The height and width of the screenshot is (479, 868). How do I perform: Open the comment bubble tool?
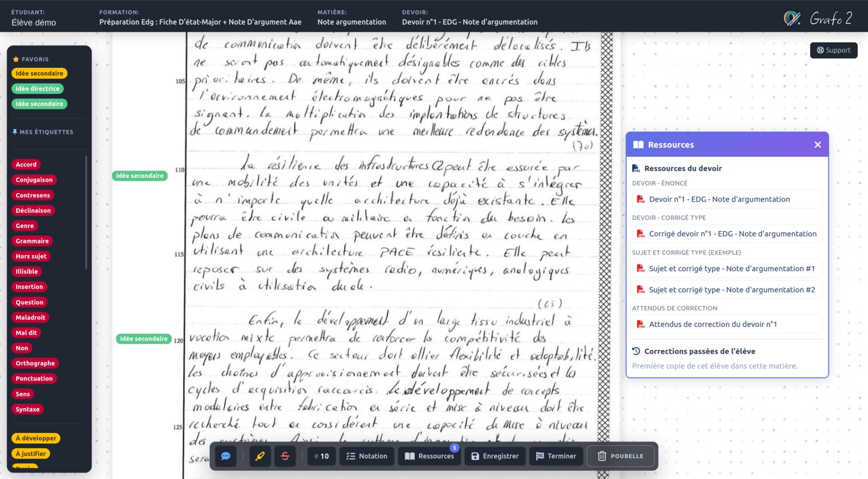pyautogui.click(x=226, y=456)
